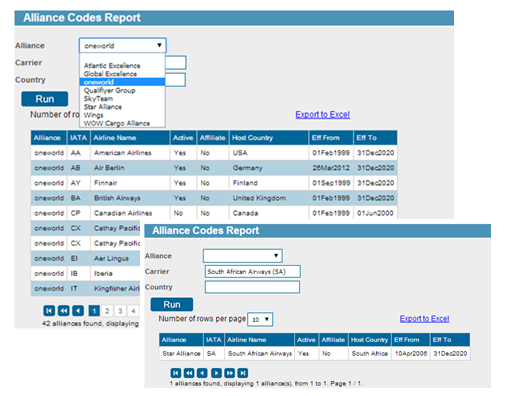Jump back pages in South African Airways report
Viewport: 506px width, 396px height.
189,373
